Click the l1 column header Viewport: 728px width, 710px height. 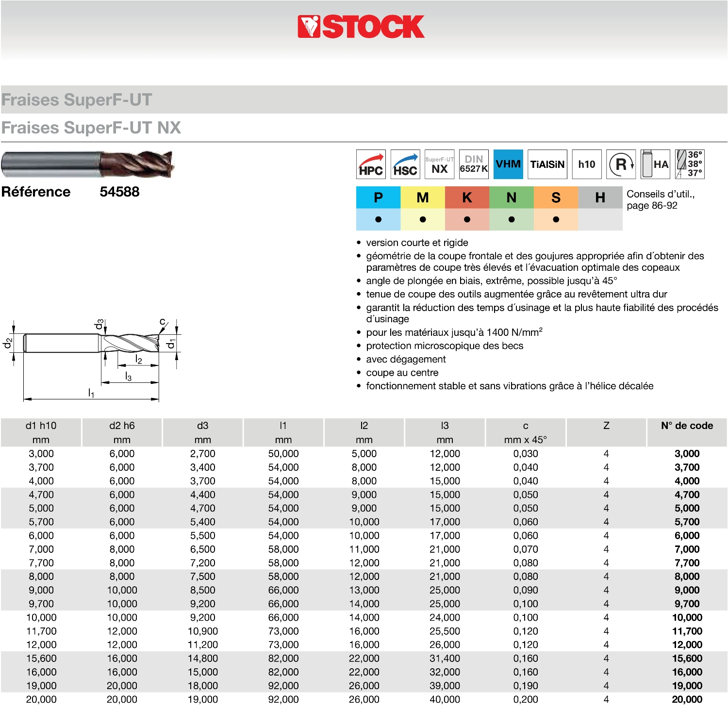pos(283,432)
